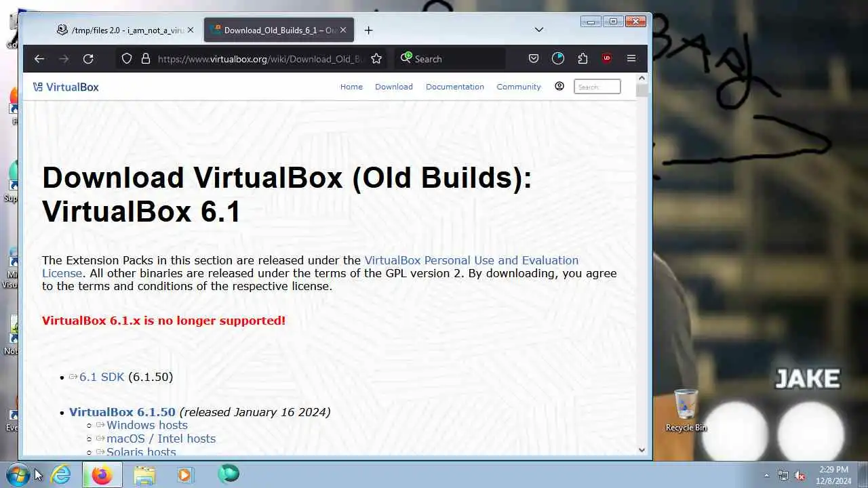Open the Solaris hosts link
The image size is (868, 488).
click(141, 451)
